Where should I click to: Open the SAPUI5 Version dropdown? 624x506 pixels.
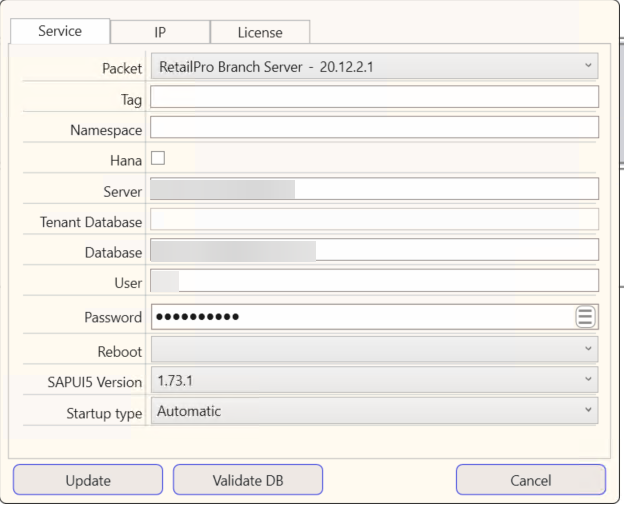374,380
